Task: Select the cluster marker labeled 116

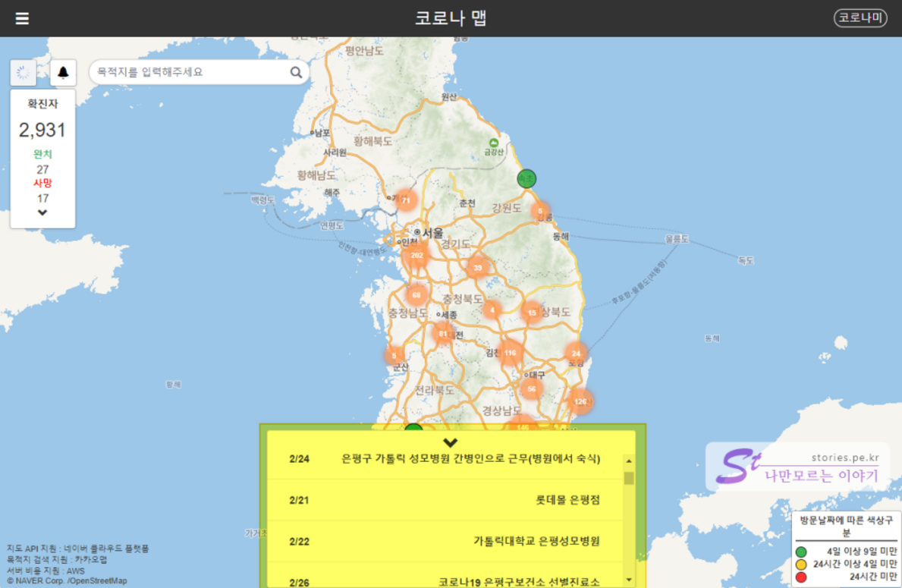Action: pos(510,353)
